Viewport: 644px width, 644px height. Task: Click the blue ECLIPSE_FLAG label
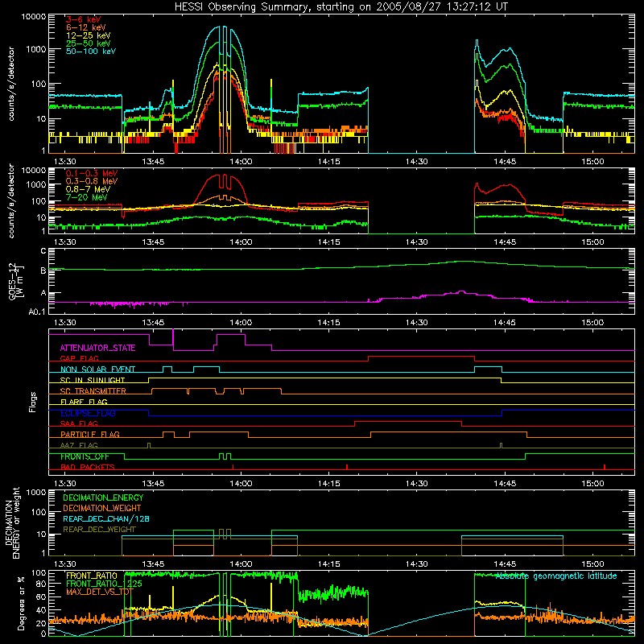coord(88,413)
